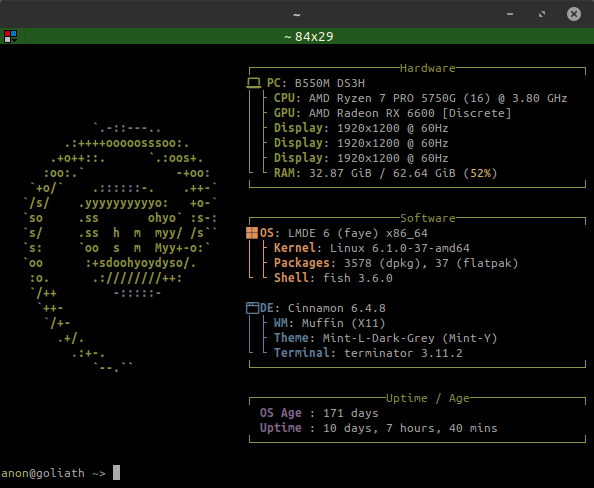Click the 'Terminal: terminator 3.11.2' line
This screenshot has width=594, height=488.
pyautogui.click(x=368, y=353)
